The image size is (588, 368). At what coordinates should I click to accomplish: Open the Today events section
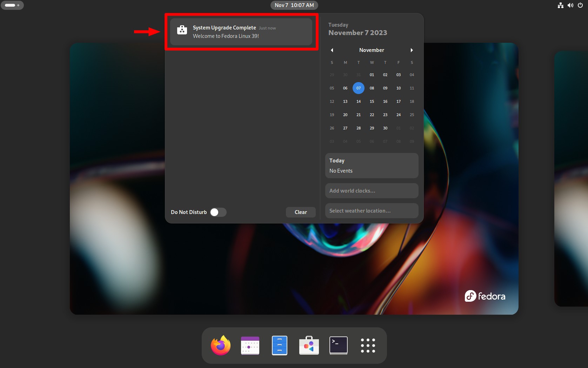[x=372, y=166]
